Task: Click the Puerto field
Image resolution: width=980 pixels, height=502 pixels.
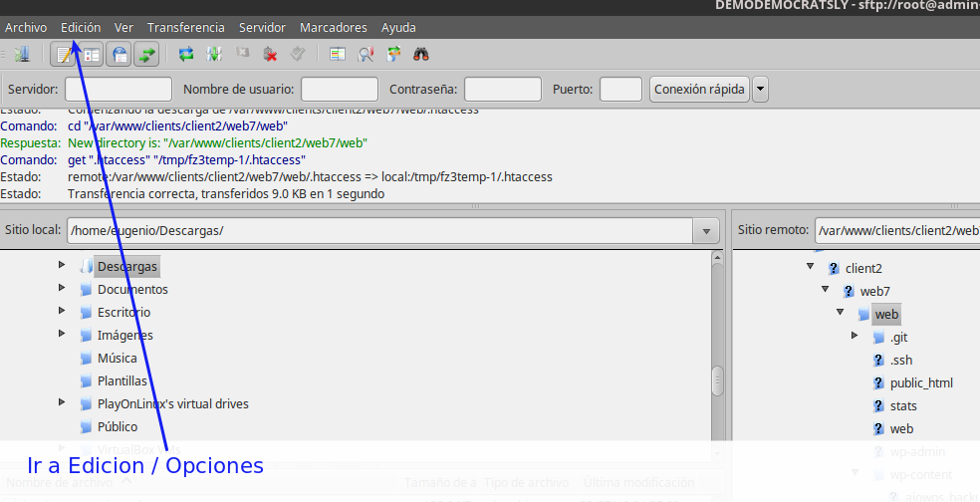Action: 620,90
